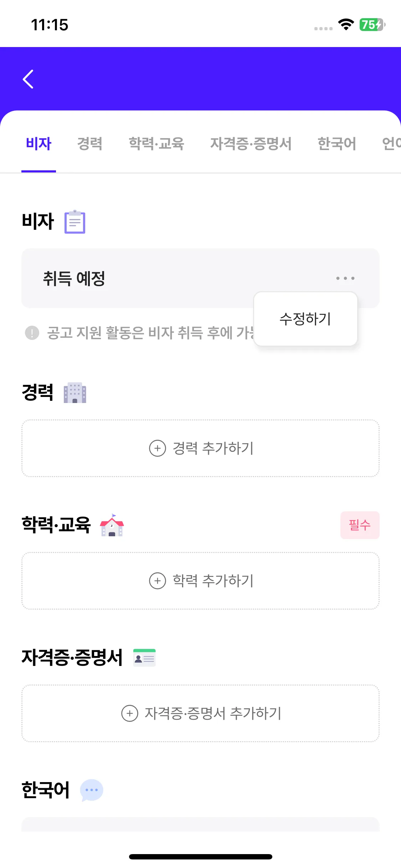Switch to the 경력 tab
401x868 pixels.
click(x=90, y=144)
